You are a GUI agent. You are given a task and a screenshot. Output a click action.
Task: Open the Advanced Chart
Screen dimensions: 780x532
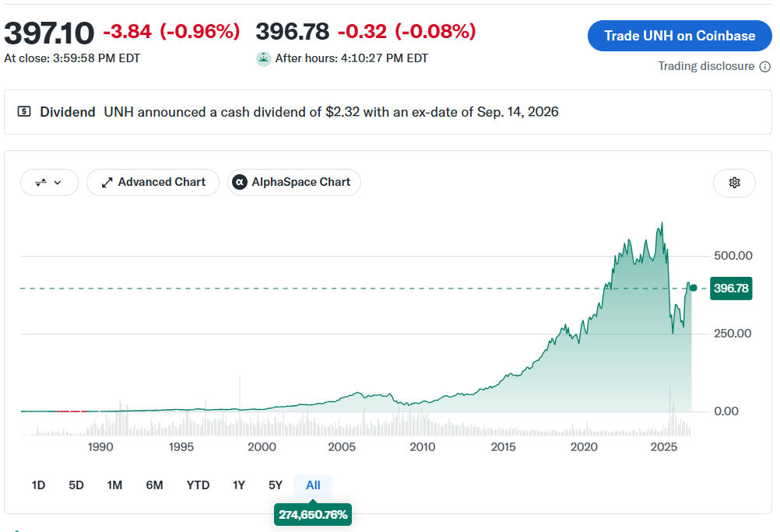tap(153, 183)
